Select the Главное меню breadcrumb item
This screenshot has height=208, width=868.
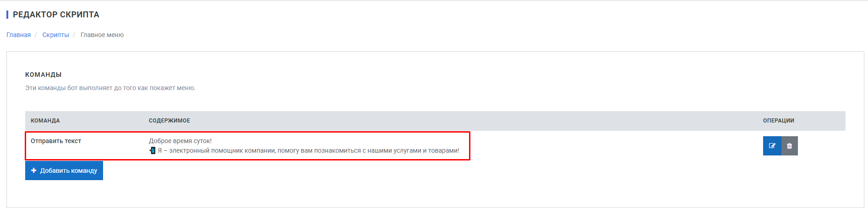(x=102, y=35)
